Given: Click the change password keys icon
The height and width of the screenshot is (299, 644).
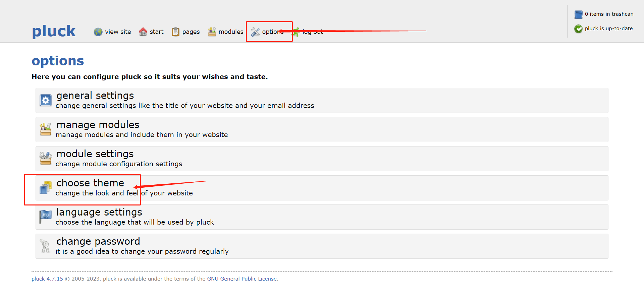Looking at the screenshot, I should pos(45,246).
